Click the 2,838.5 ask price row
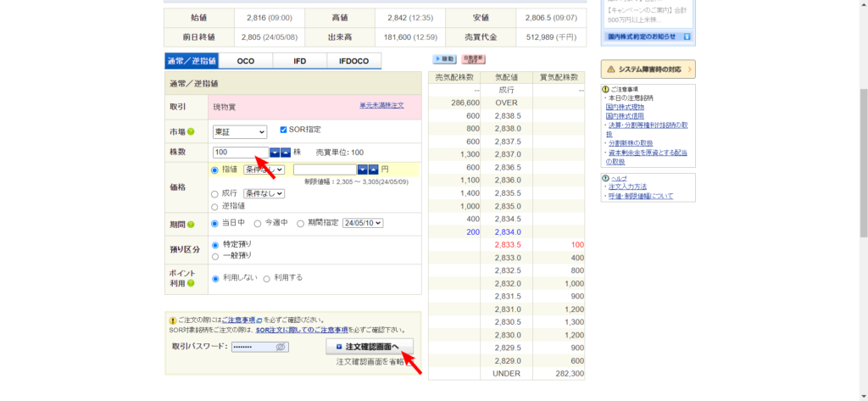Viewport: 868px width, 401px height. (x=506, y=116)
